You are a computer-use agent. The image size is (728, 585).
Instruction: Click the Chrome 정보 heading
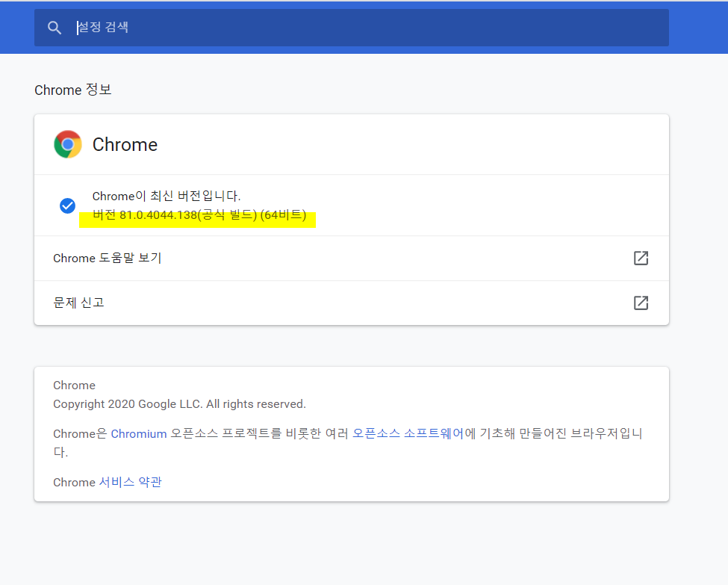pos(73,90)
